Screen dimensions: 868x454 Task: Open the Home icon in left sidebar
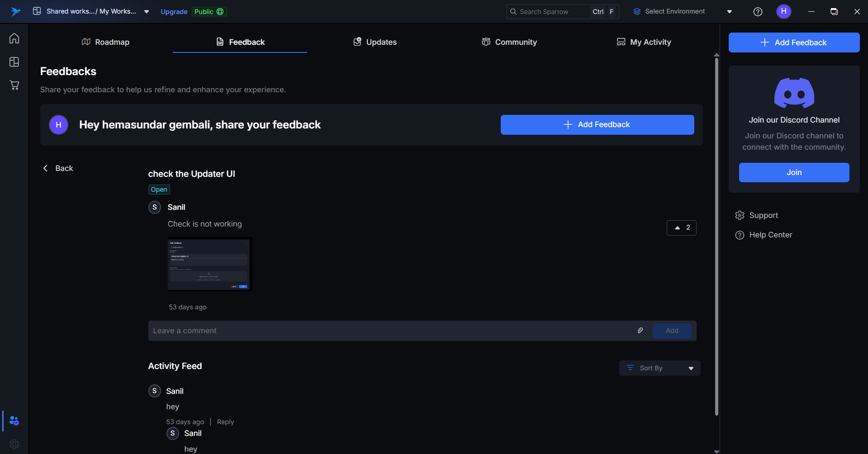14,38
